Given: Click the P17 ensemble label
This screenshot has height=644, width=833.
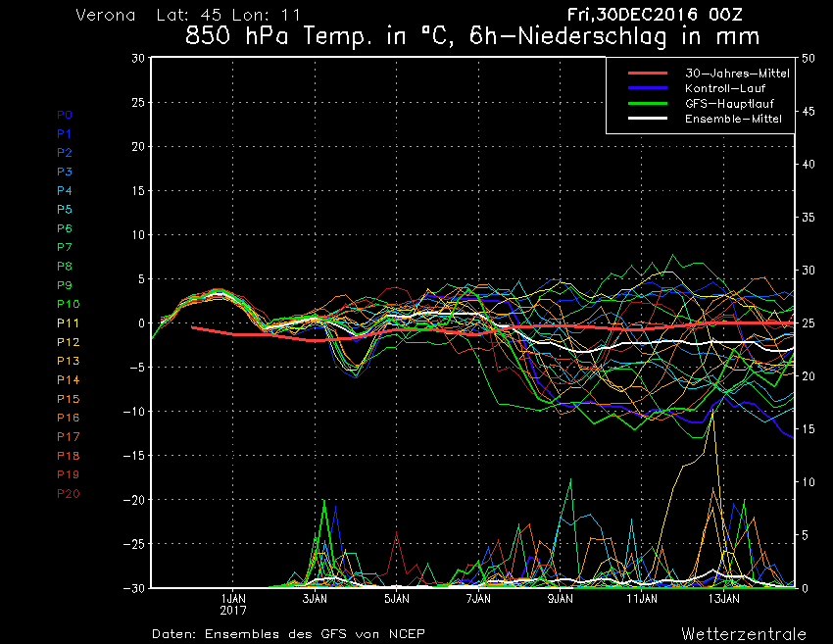Looking at the screenshot, I should 68,437.
